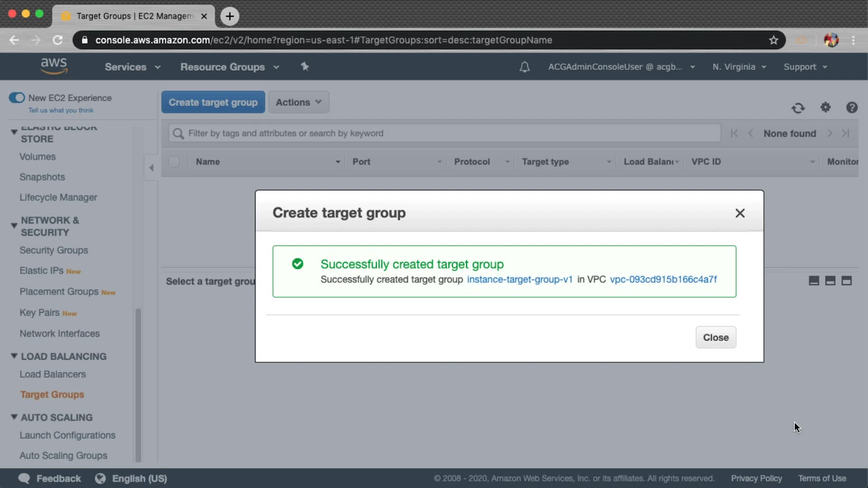The width and height of the screenshot is (868, 488).
Task: Click the AWS logo home icon
Action: [x=54, y=66]
